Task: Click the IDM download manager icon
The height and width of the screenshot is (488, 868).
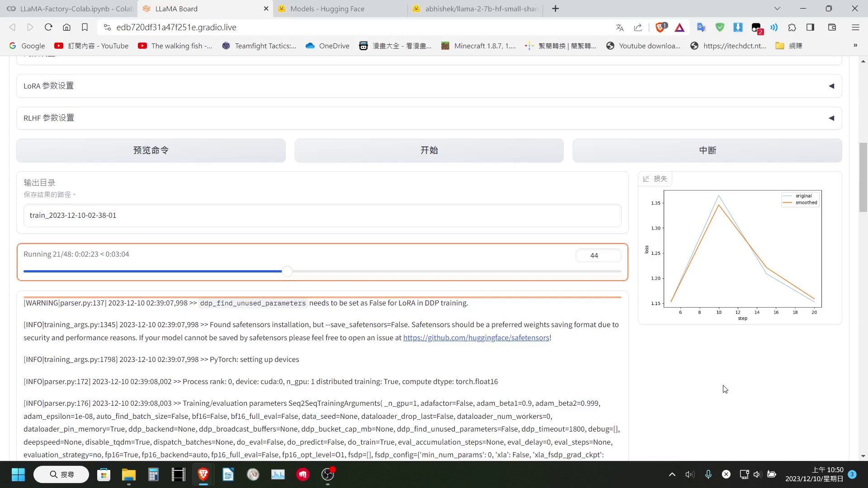Action: (x=739, y=28)
